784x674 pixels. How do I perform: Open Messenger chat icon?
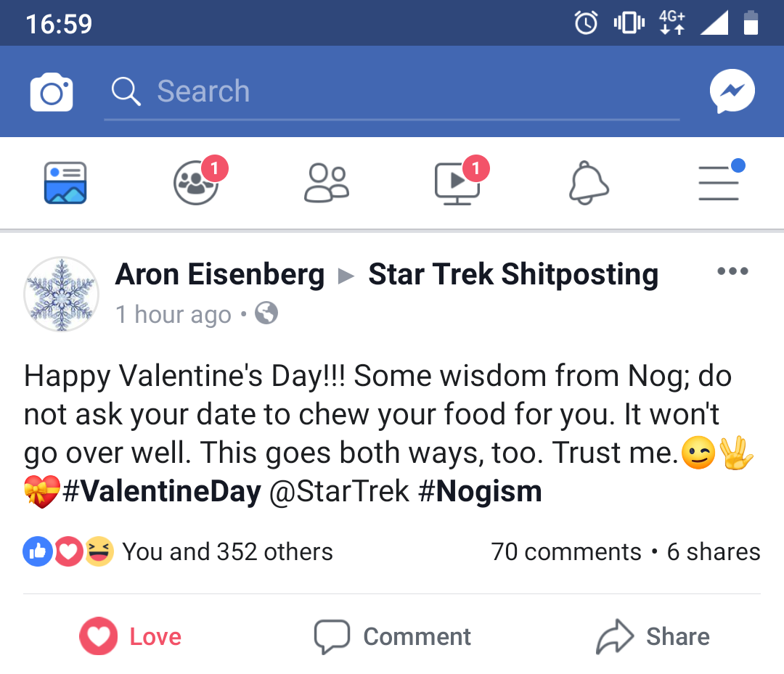tap(732, 91)
